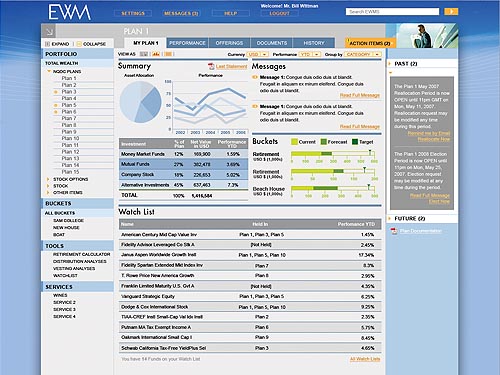Open the Group by Category dropdown
The width and height of the screenshot is (500, 375).
[363, 54]
